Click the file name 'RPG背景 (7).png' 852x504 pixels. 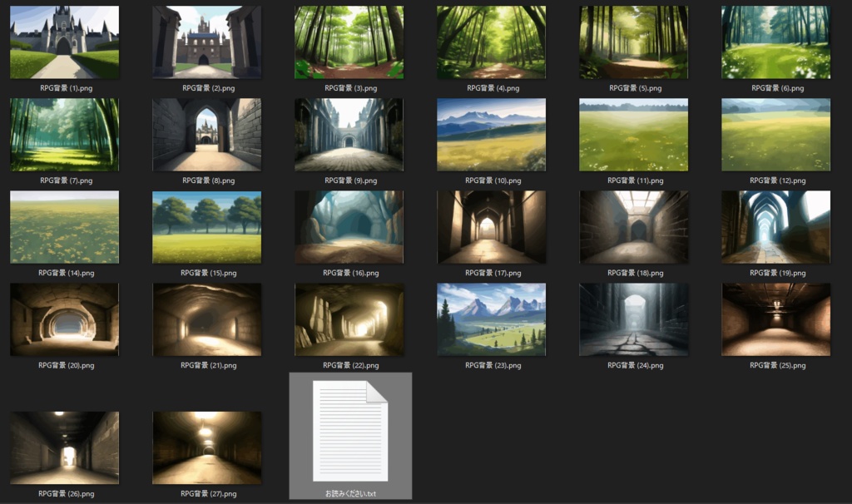tap(67, 180)
